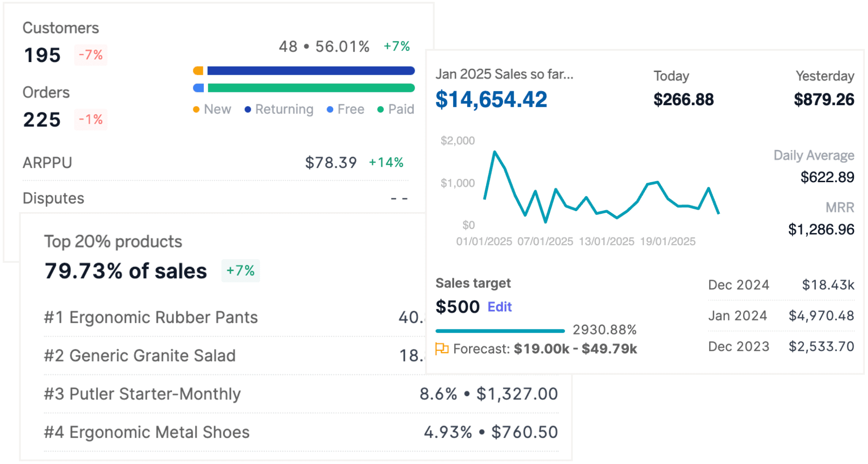Click the $500 sales target amount

457,307
